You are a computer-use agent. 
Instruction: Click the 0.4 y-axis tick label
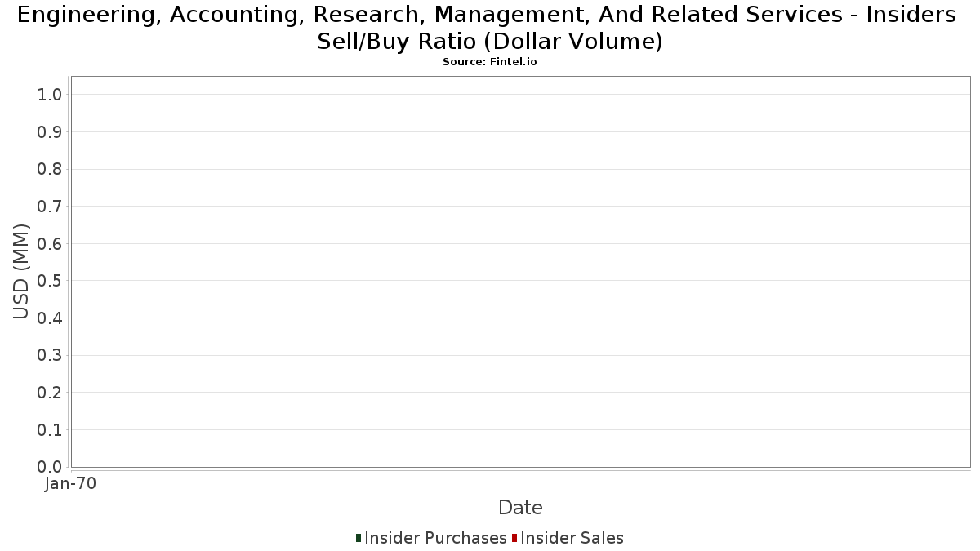pos(50,318)
